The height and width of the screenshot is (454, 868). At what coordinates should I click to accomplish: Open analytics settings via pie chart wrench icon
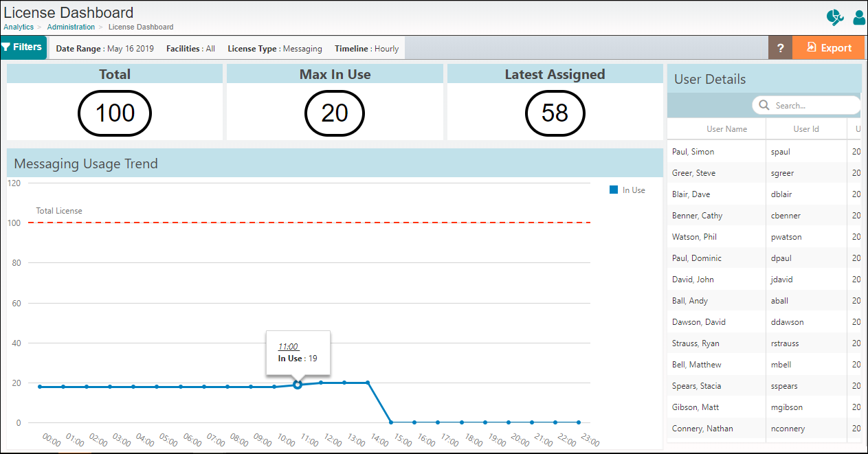834,18
